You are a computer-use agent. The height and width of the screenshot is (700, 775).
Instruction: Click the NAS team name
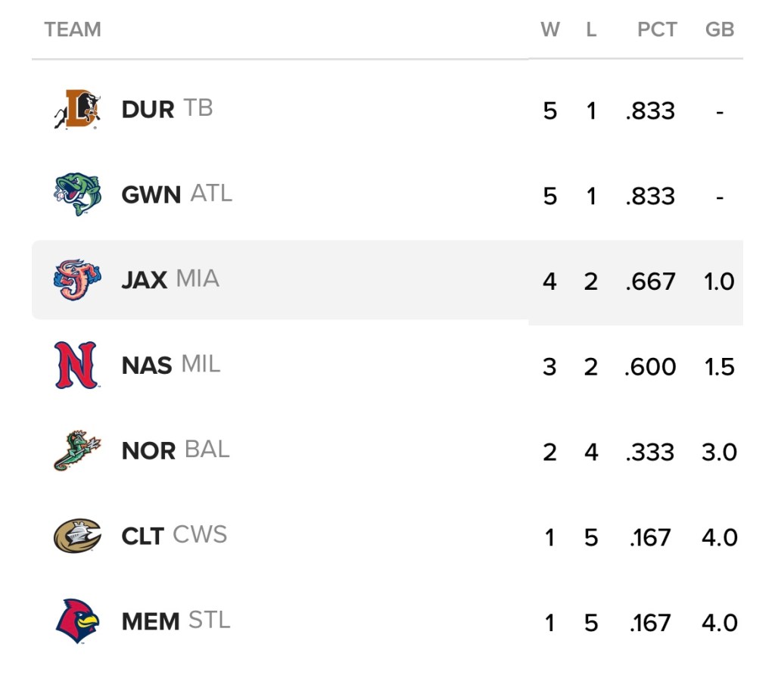point(147,366)
